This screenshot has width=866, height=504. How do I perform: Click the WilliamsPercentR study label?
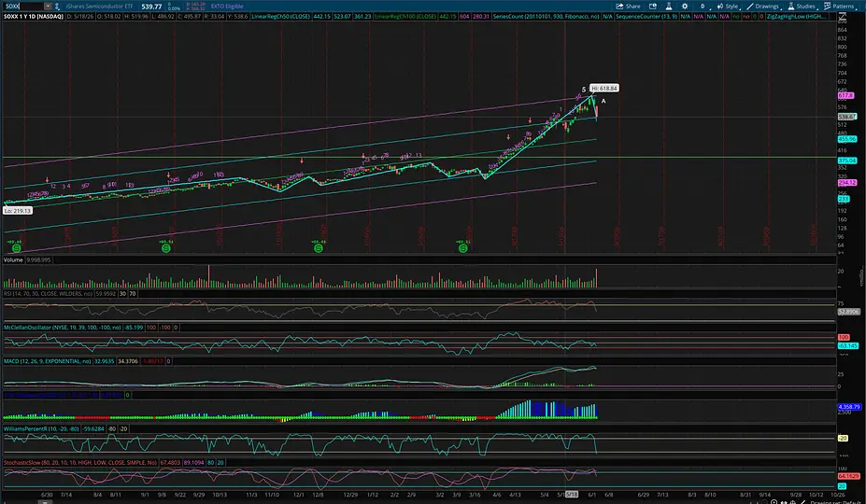coord(41,428)
